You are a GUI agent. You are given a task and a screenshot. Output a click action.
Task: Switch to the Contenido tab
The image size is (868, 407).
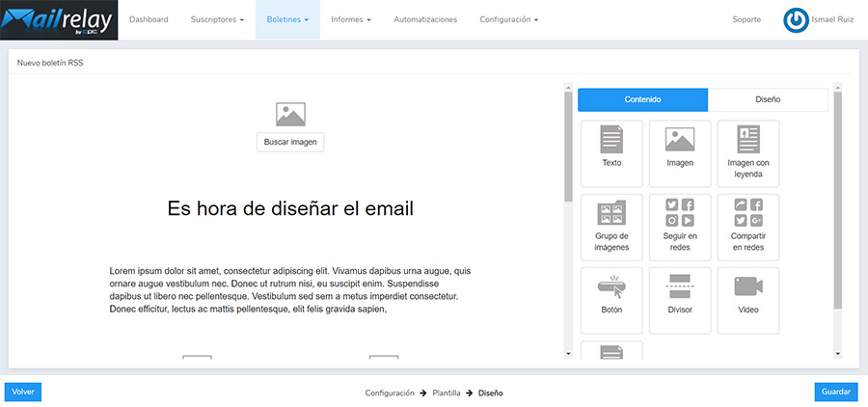pos(642,100)
